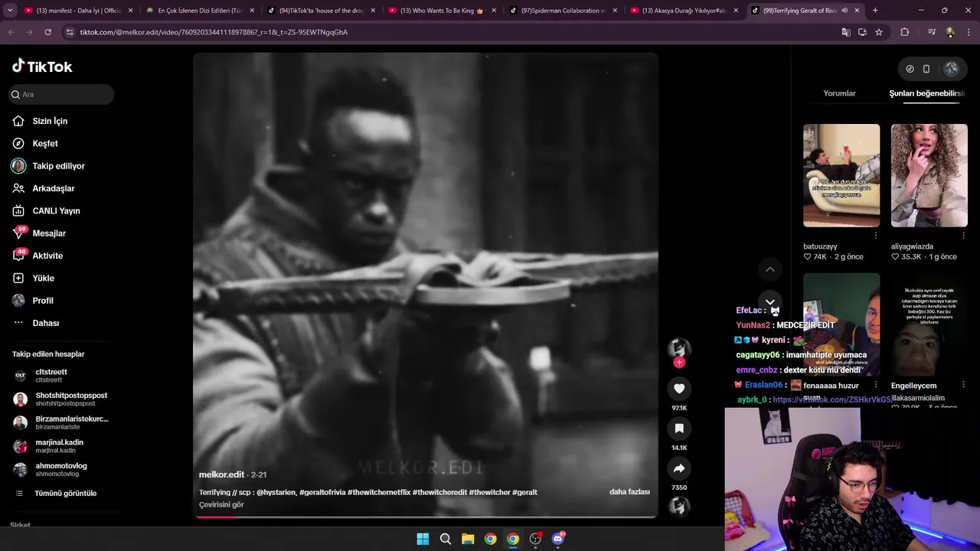Open Takip ediliyor following feed
This screenshot has width=980, height=551.
[x=58, y=166]
